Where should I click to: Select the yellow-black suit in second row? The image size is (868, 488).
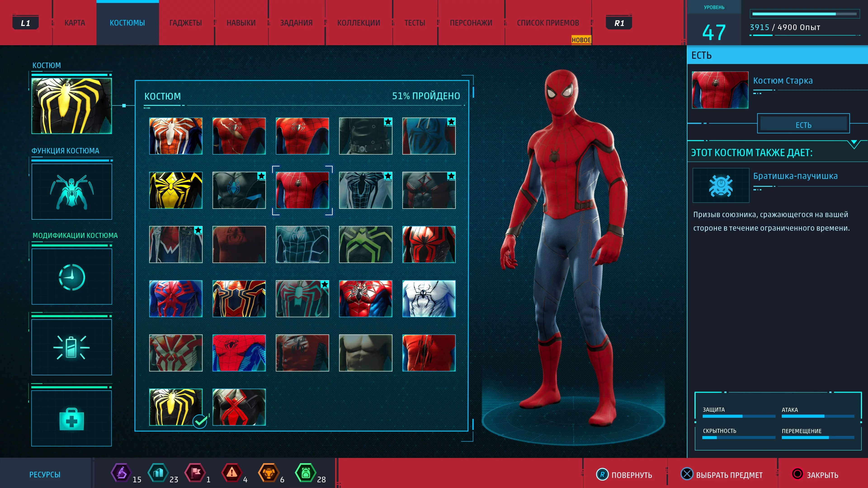tap(176, 190)
